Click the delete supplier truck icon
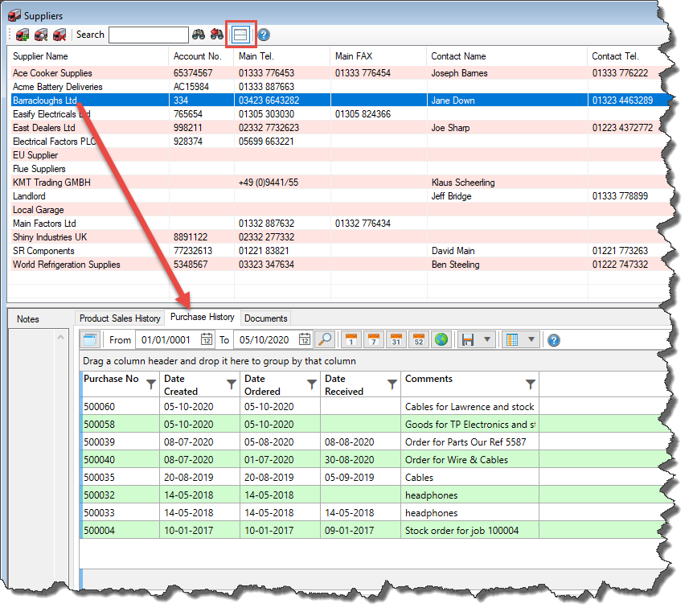This screenshot has width=693, height=616. (x=59, y=35)
